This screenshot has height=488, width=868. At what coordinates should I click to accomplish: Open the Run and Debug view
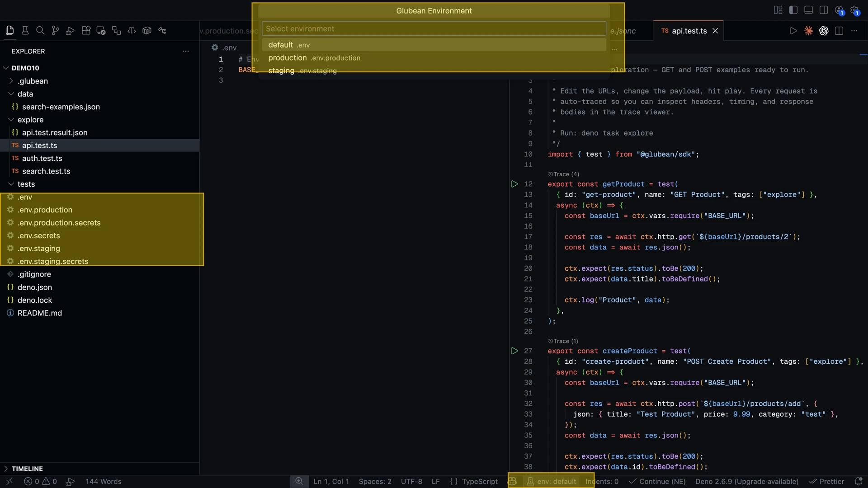(x=70, y=30)
